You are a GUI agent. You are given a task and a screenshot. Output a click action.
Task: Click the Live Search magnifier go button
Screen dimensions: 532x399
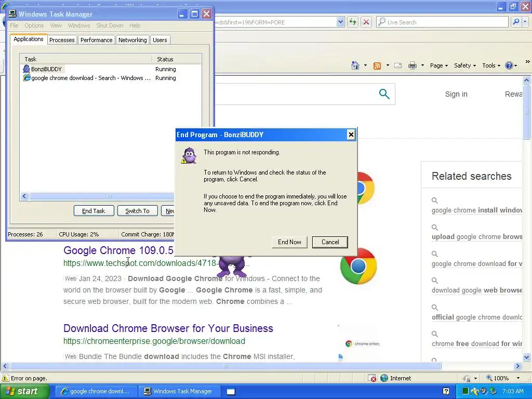click(x=516, y=22)
